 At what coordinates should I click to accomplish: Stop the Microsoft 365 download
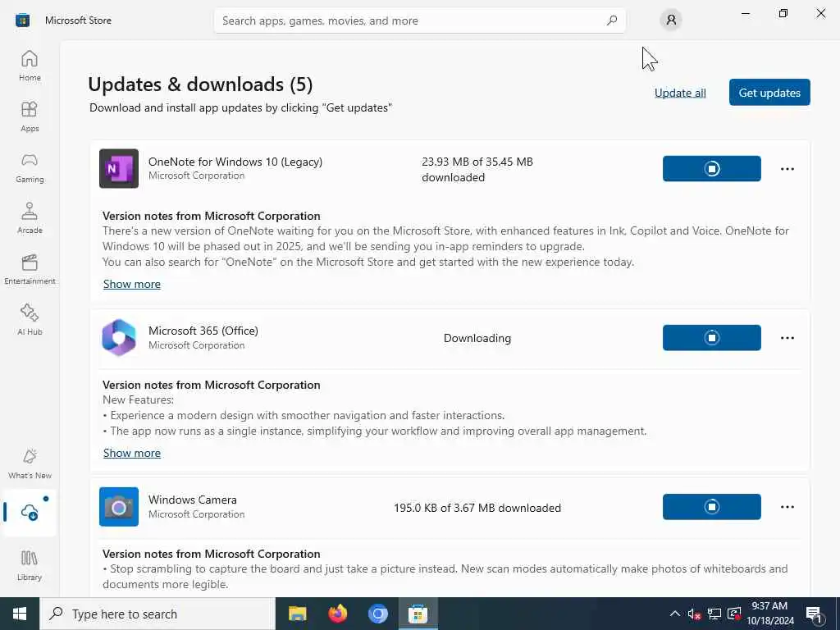point(711,337)
